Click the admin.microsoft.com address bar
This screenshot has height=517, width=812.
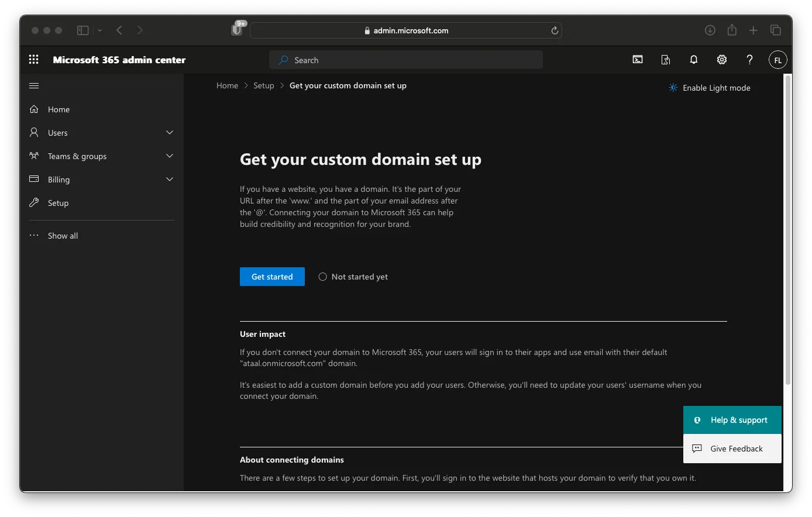point(406,30)
